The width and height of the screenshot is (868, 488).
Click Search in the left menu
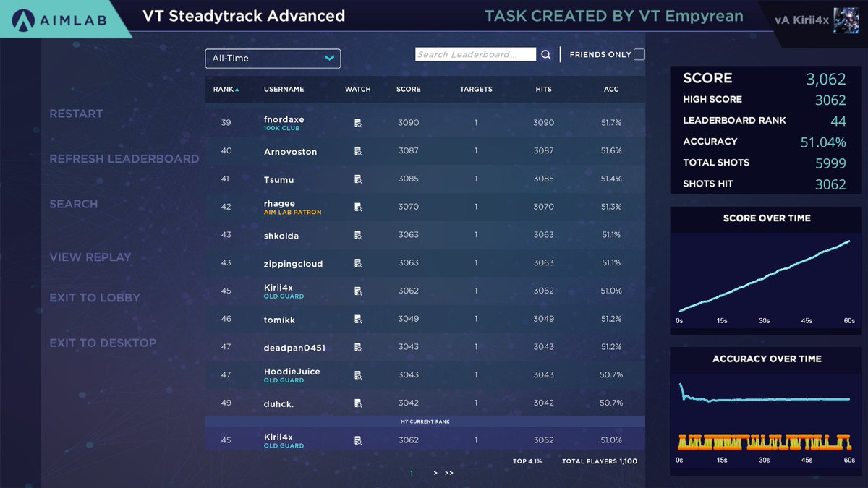pos(73,204)
